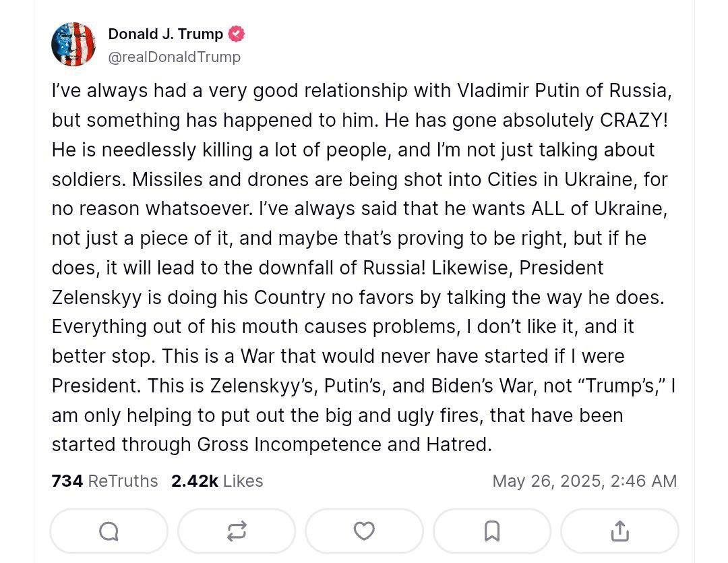Viewport: 728px width, 563px height.
Task: Click the reply speech bubble icon
Action: 109,531
